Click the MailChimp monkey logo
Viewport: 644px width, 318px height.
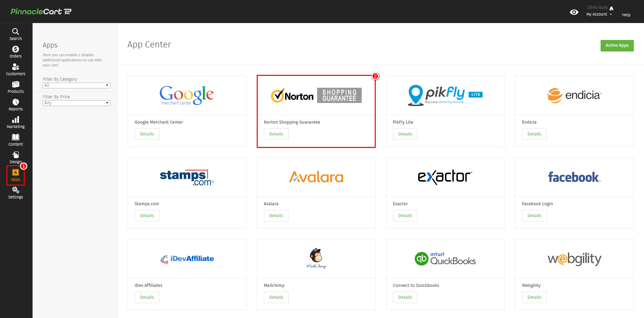click(316, 258)
